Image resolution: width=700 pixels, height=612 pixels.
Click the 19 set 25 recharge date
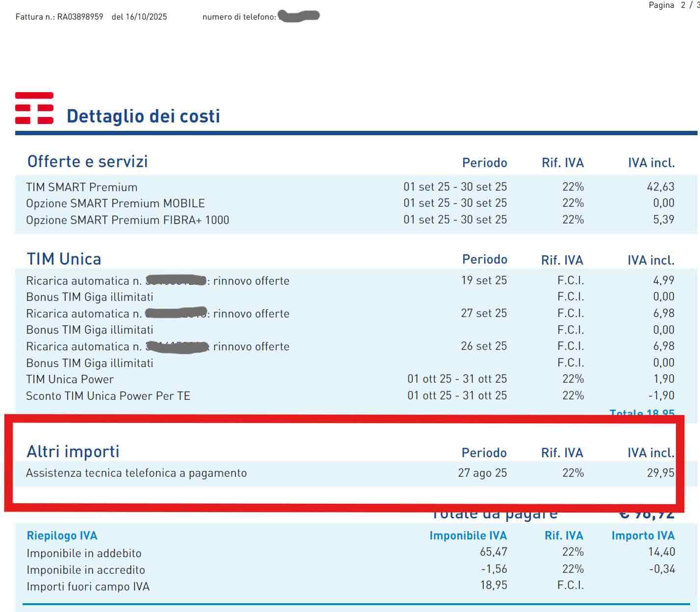click(483, 280)
